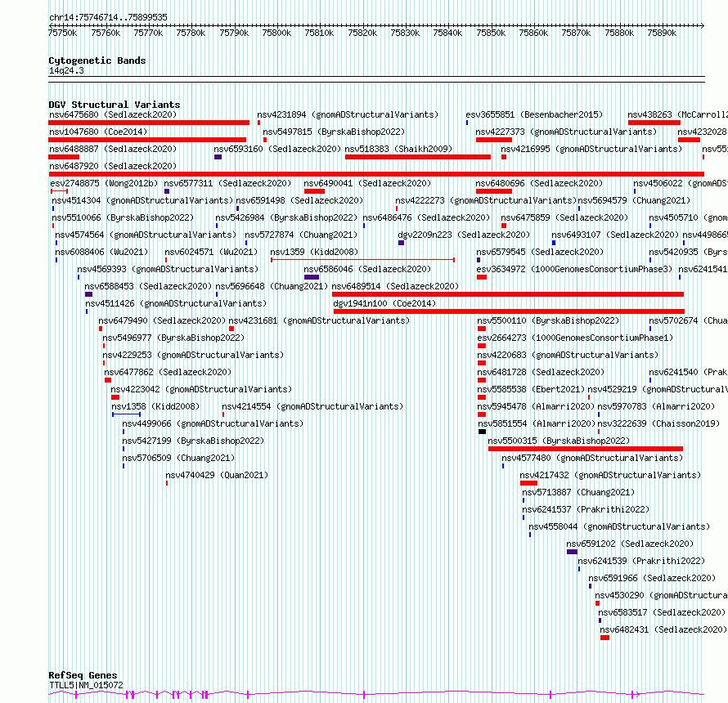This screenshot has width=728, height=703.
Task: Open the nsv5694579 (Chuang2021) label
Action: (x=634, y=200)
